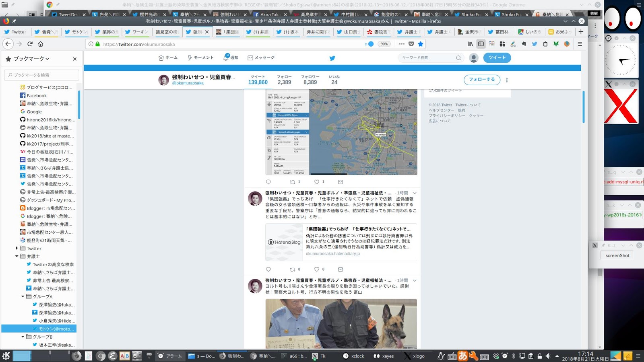Click the Bluetooth tray icon
The image size is (644, 362).
coord(514,356)
